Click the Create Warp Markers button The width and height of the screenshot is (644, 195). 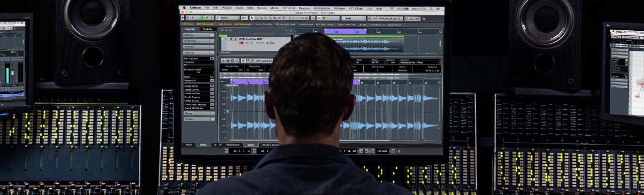click(x=198, y=104)
